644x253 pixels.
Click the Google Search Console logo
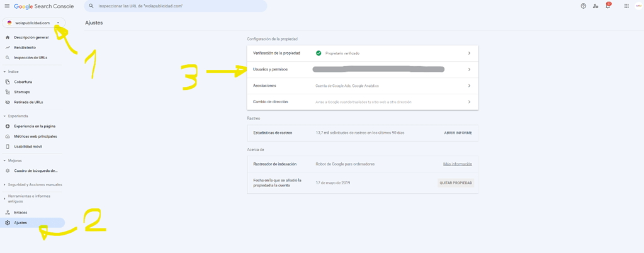click(x=44, y=6)
